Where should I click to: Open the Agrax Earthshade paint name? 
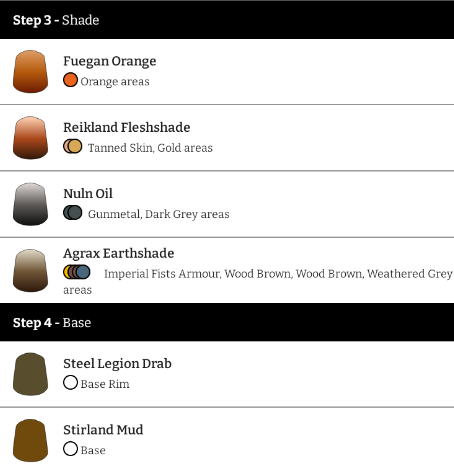pyautogui.click(x=119, y=254)
